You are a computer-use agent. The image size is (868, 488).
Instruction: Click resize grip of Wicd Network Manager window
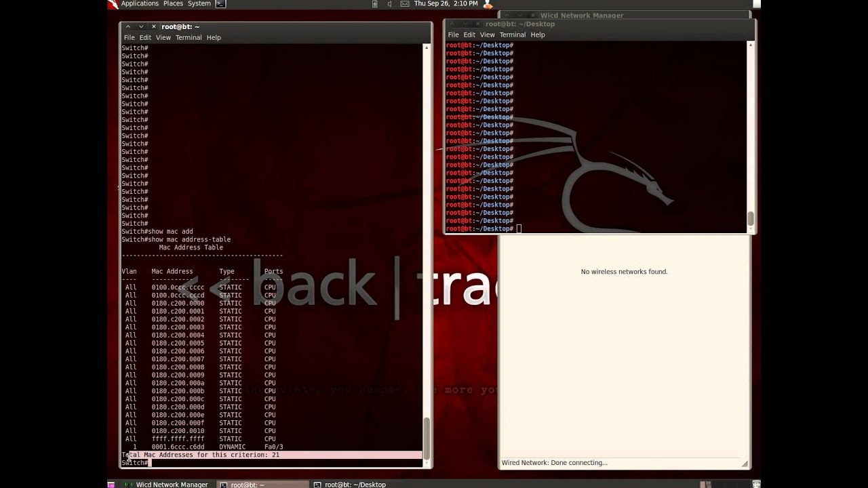[745, 464]
